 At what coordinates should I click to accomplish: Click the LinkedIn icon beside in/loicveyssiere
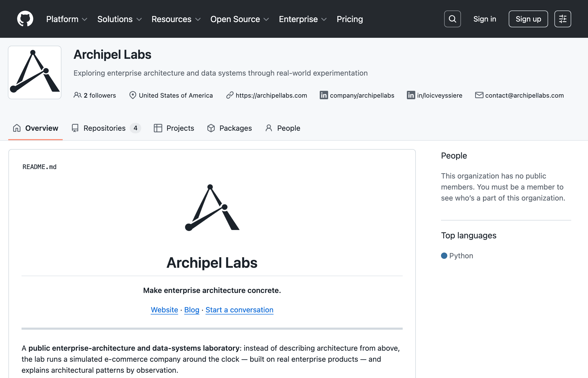click(411, 95)
